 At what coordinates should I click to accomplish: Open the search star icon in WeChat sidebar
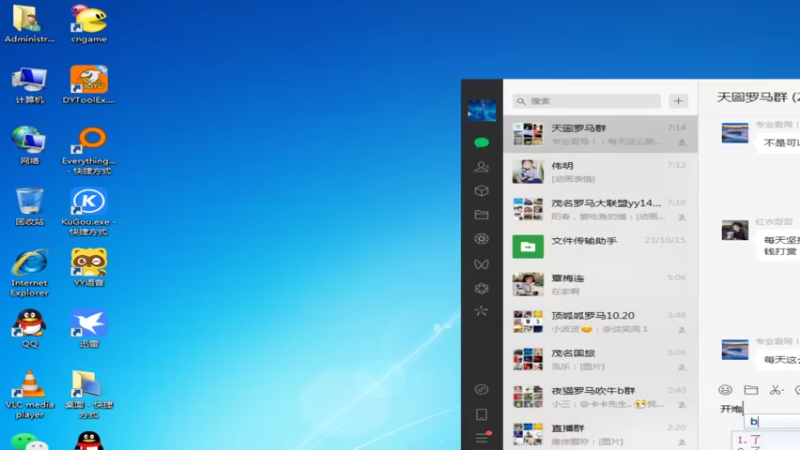pos(482,311)
